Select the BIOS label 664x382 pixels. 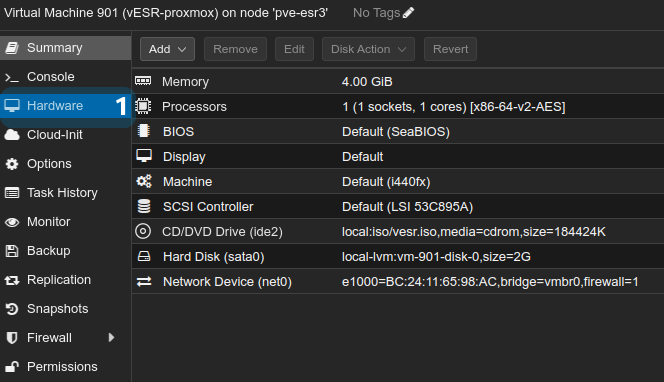coord(178,132)
